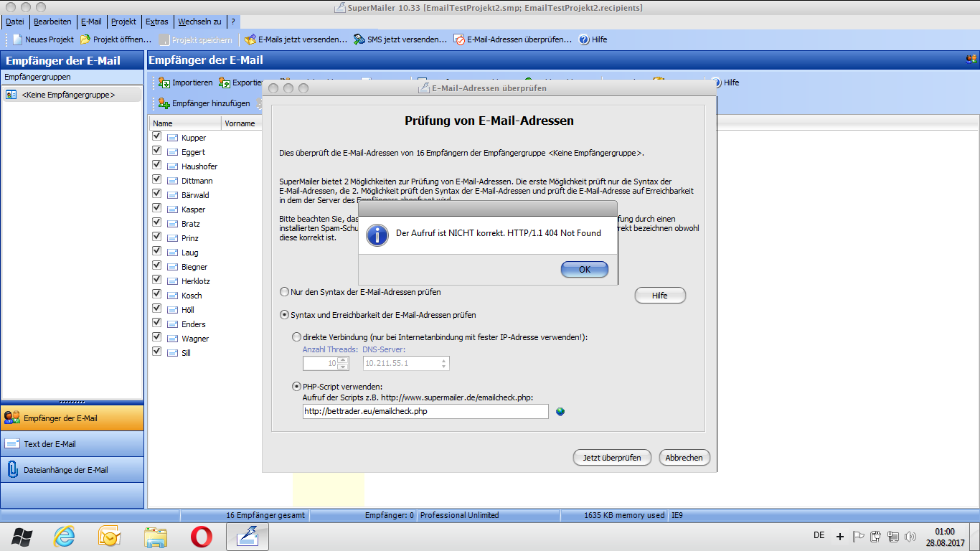
Task: Click E-Mail-Adressen überprüfen toolbar icon
Action: click(459, 39)
